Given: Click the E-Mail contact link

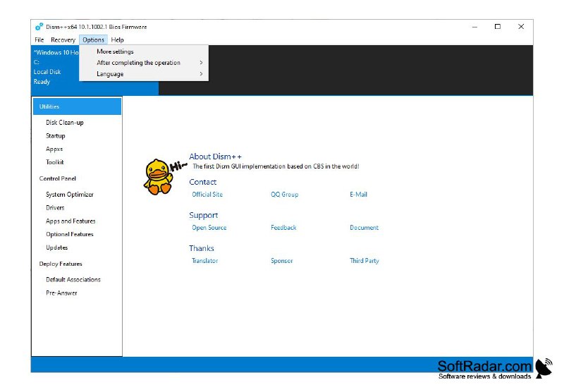Looking at the screenshot, I should pyautogui.click(x=358, y=194).
